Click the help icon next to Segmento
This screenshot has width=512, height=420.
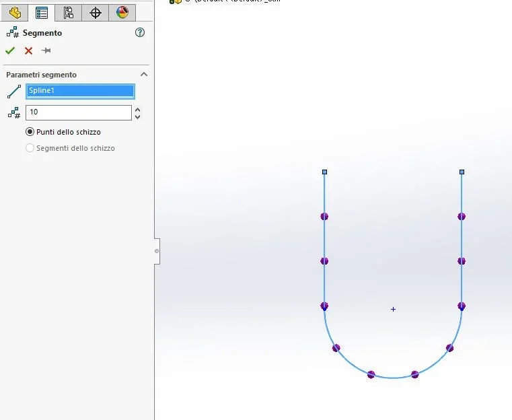[140, 32]
